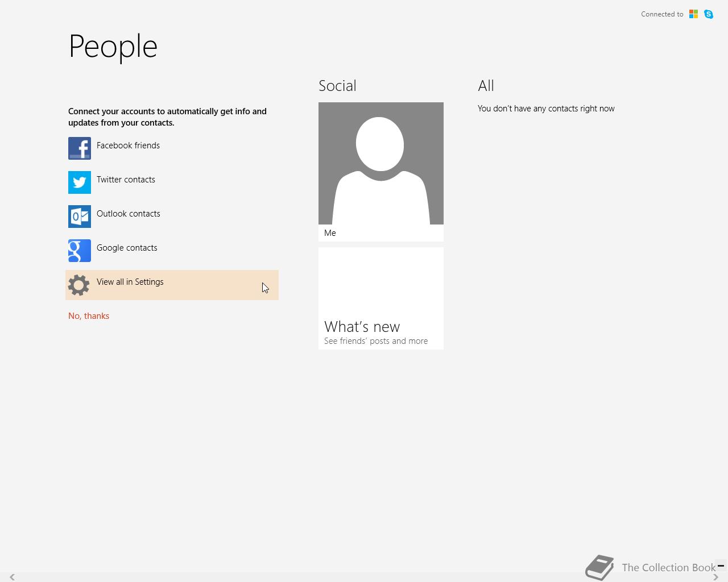Click the Facebook logo icon

(x=80, y=148)
